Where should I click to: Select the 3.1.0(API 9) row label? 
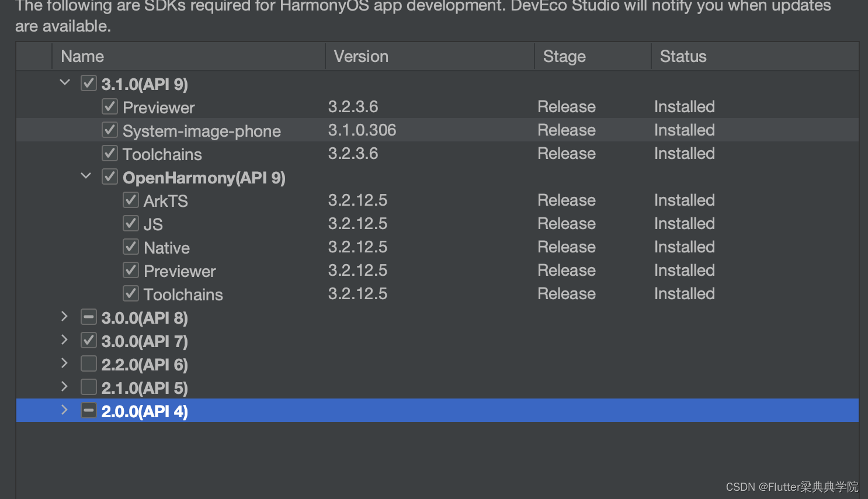point(145,84)
